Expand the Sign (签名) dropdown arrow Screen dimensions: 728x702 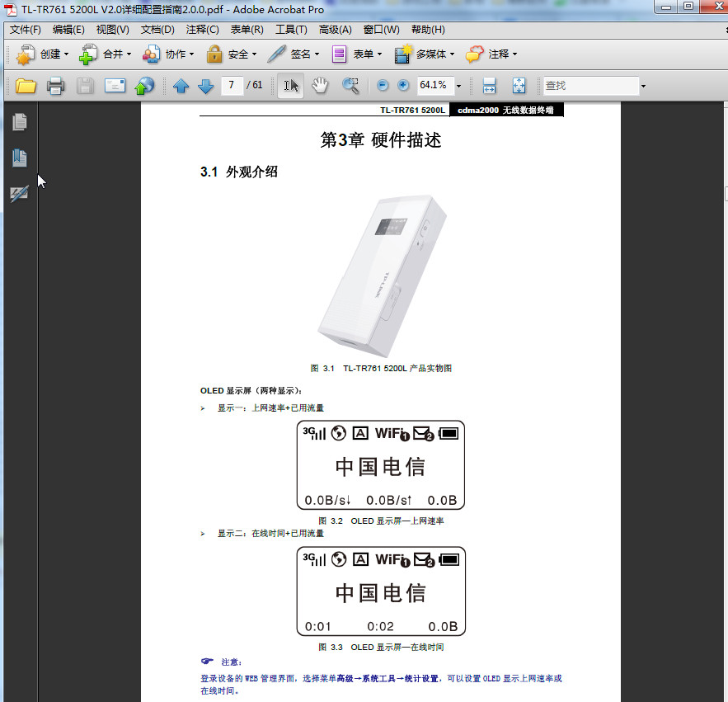click(317, 54)
